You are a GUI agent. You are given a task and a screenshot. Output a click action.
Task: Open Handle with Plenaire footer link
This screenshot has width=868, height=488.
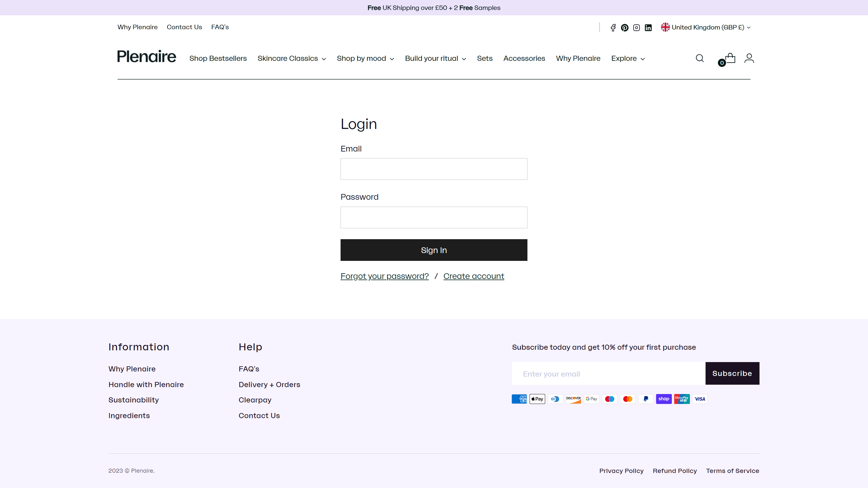(146, 384)
